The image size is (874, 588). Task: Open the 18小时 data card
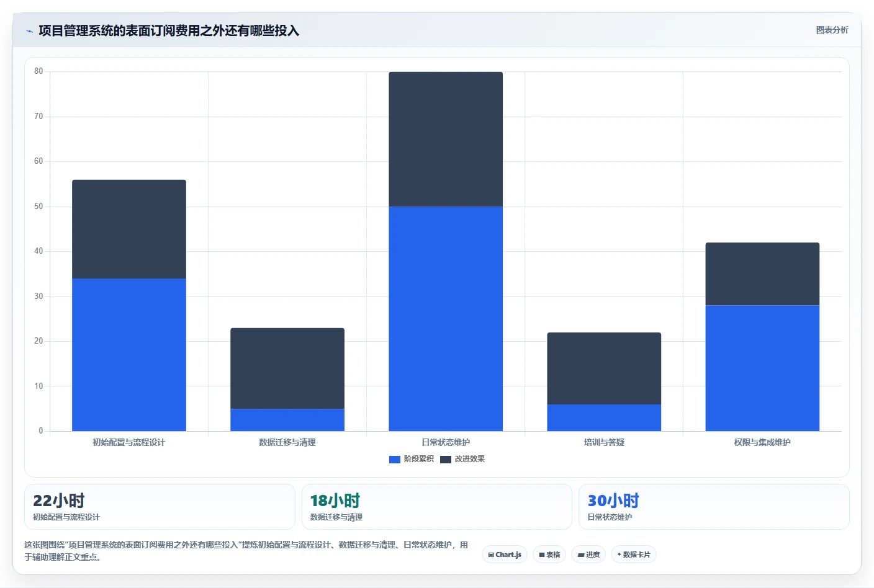coord(437,507)
